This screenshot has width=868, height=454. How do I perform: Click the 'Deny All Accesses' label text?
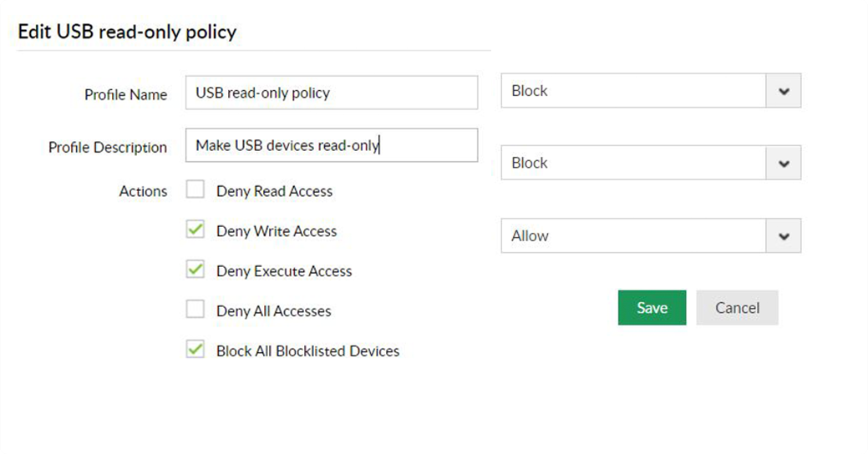tap(273, 311)
